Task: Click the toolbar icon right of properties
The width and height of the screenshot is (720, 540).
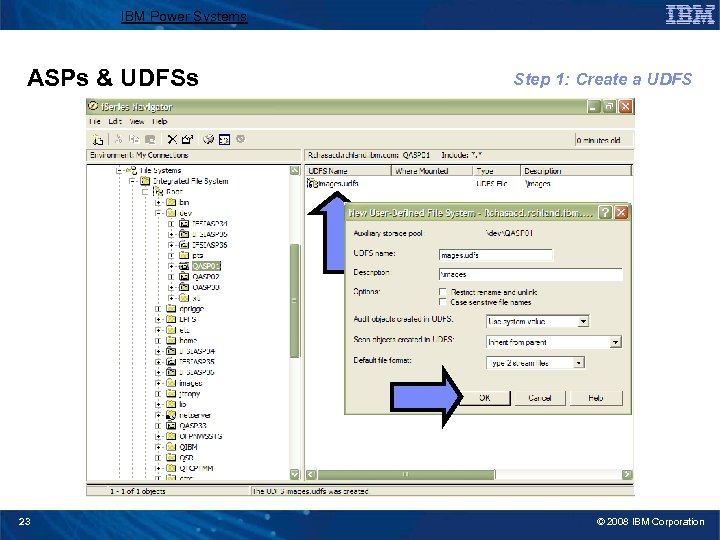Action: click(x=208, y=140)
